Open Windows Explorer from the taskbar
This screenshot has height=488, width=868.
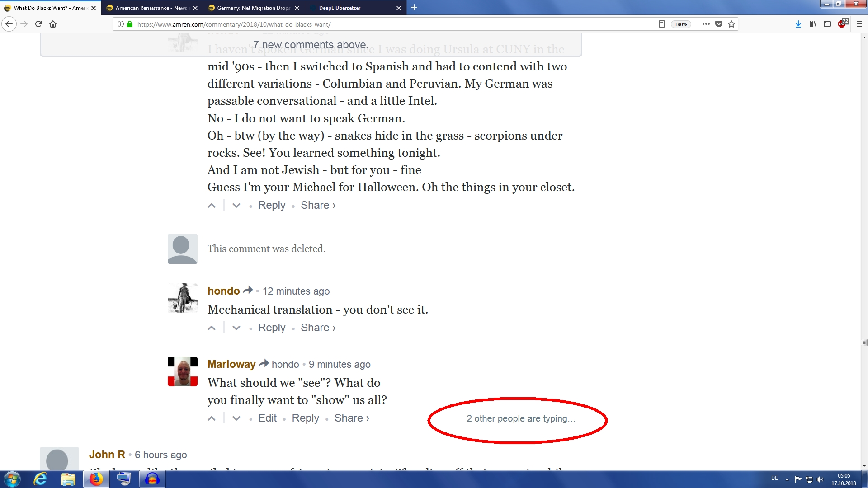click(x=68, y=479)
